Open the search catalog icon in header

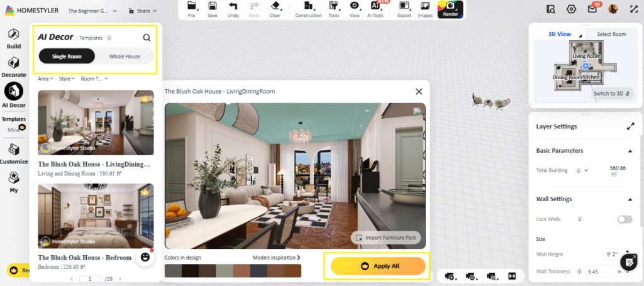pos(551,9)
